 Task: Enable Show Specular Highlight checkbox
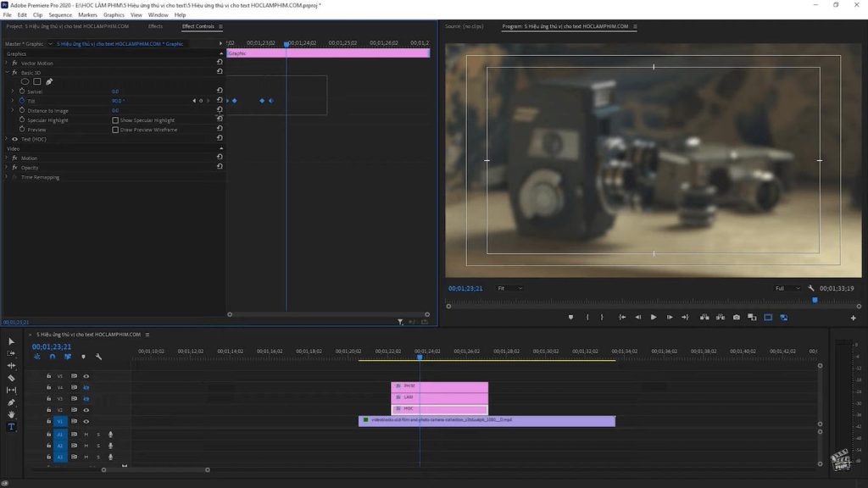click(x=115, y=120)
